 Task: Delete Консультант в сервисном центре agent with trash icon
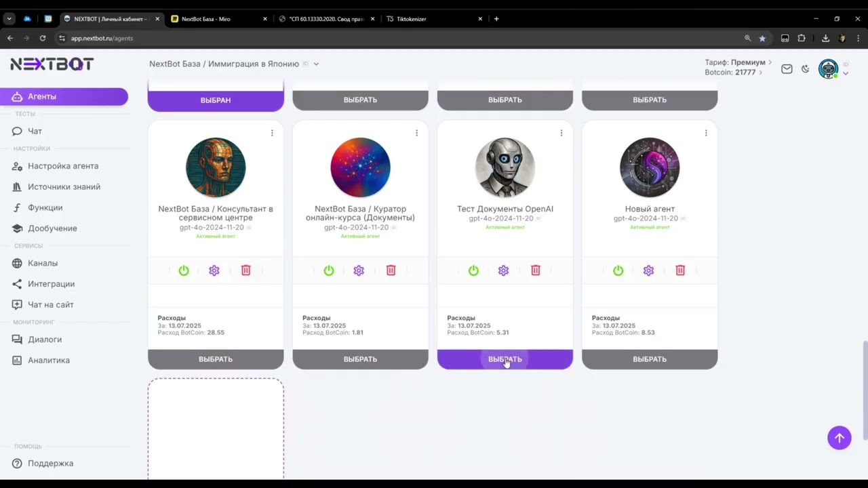point(245,270)
